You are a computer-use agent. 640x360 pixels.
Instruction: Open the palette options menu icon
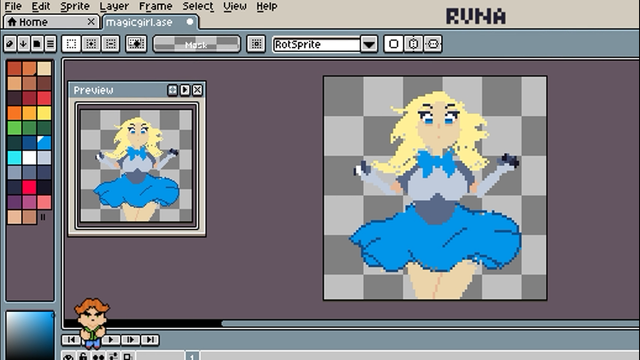[x=50, y=44]
